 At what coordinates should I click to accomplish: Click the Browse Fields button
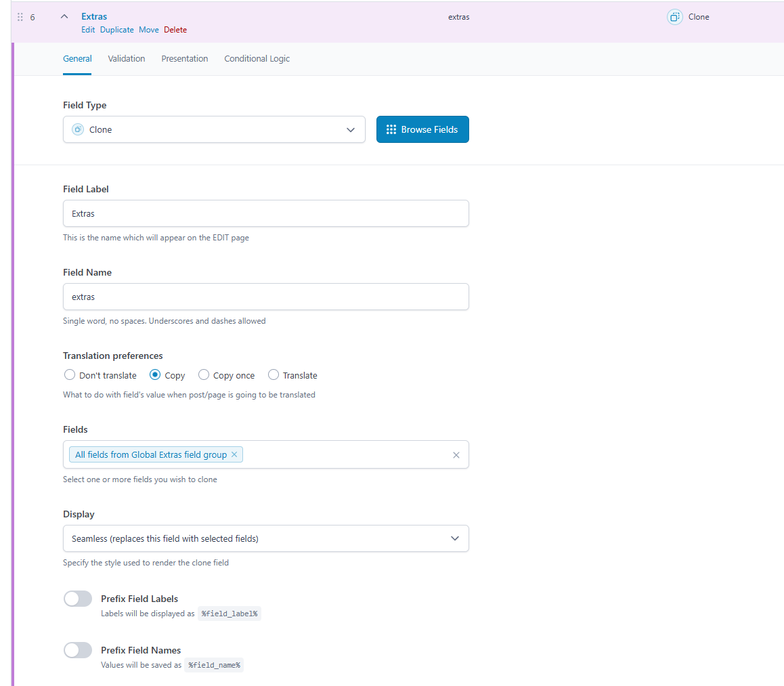[x=422, y=129]
